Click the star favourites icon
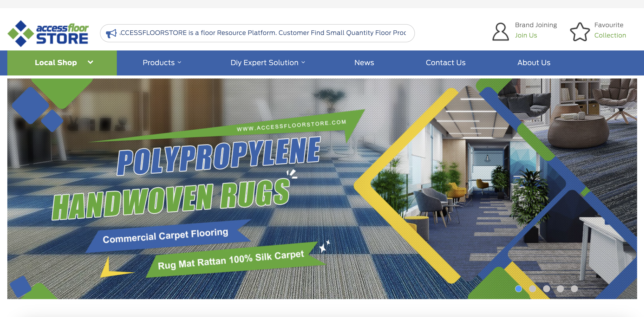The image size is (644, 317). (580, 32)
